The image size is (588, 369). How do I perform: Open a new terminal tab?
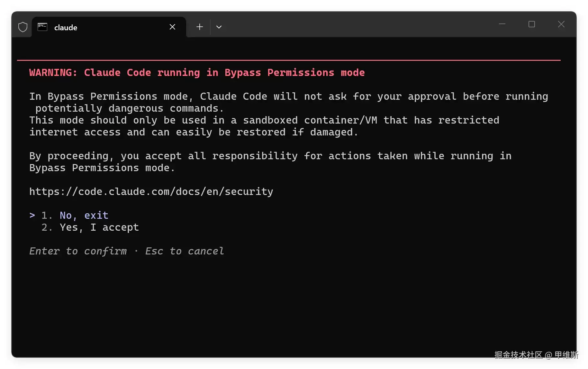click(x=200, y=27)
